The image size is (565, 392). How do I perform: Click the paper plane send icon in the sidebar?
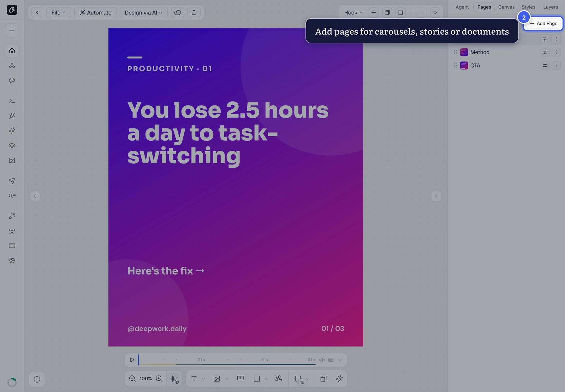[x=12, y=181]
